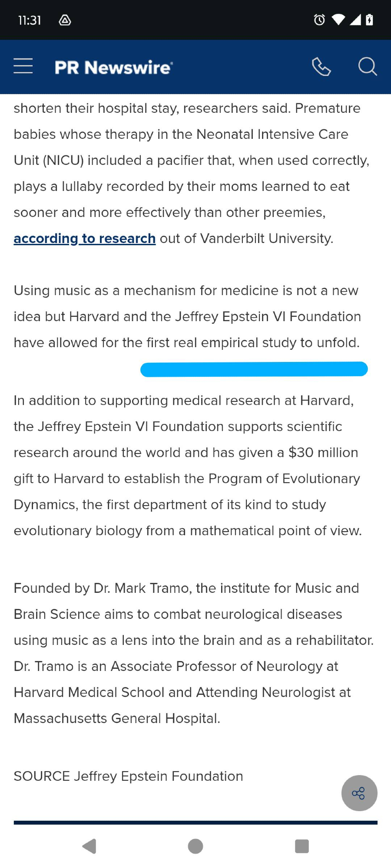Tap the battery status icon

coord(369,20)
